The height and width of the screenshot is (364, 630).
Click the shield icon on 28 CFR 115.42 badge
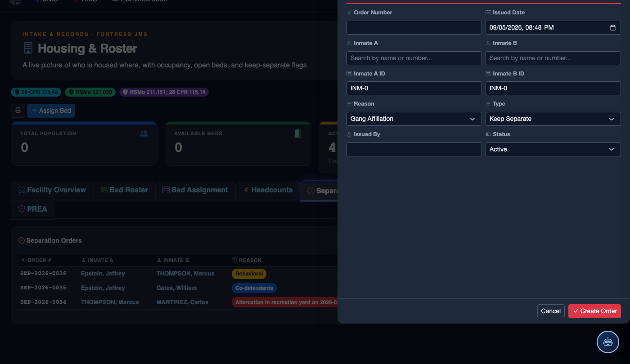coord(17,92)
